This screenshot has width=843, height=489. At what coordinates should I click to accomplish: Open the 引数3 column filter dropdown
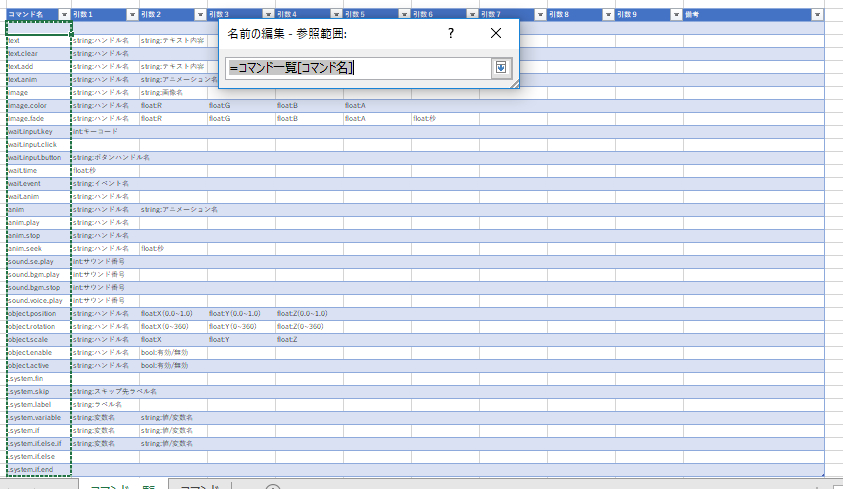[268, 15]
